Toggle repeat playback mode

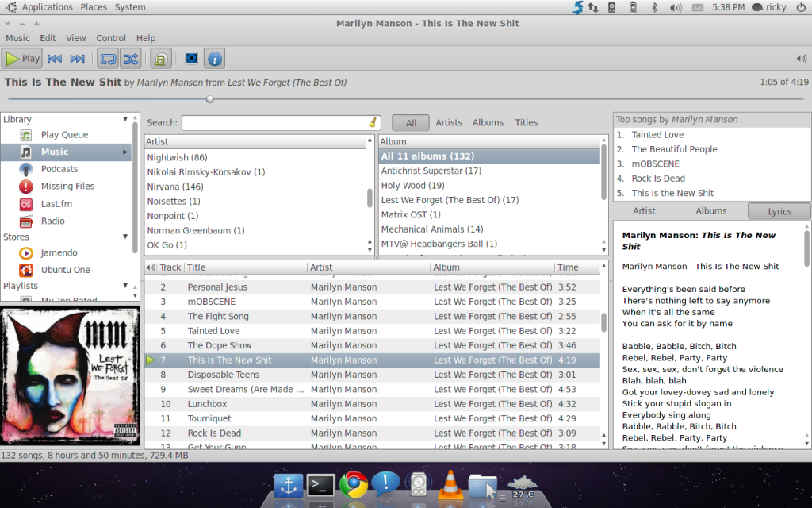click(x=107, y=58)
